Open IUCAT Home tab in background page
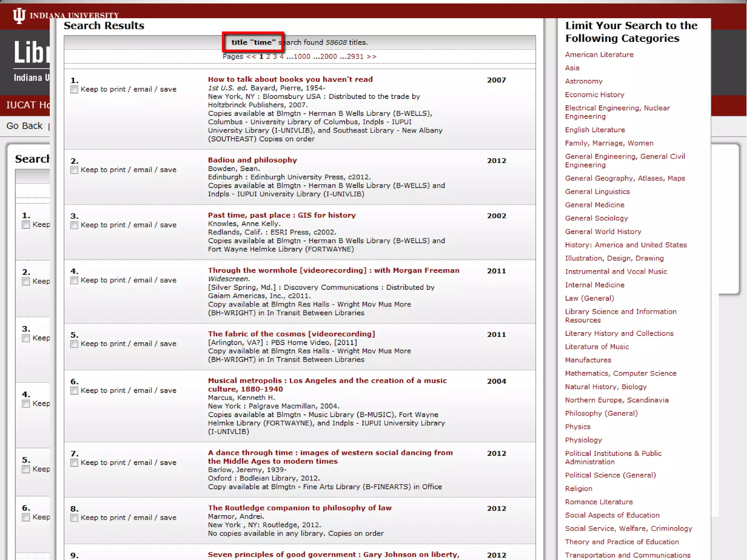Image resolution: width=747 pixels, height=560 pixels. (28, 105)
